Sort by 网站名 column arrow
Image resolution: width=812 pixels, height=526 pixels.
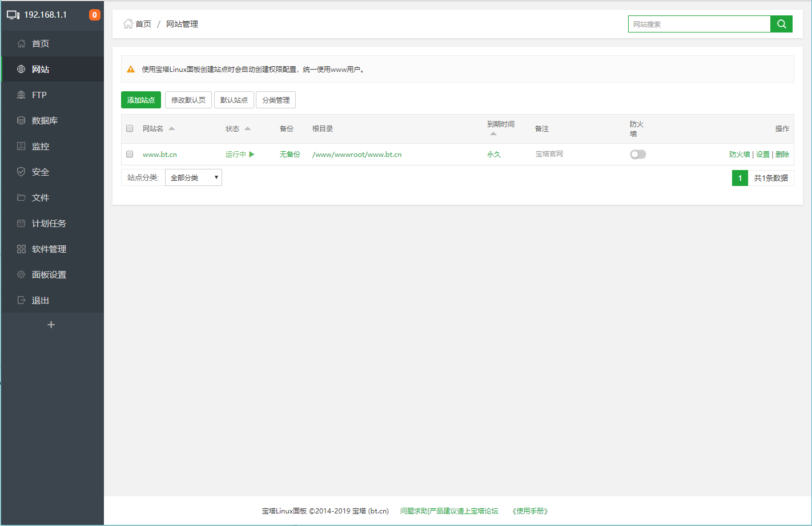pos(172,128)
